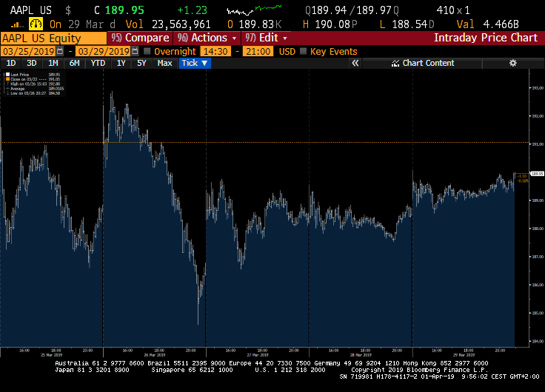Click the 21:00 end time field
This screenshot has height=392, width=545.
click(258, 51)
